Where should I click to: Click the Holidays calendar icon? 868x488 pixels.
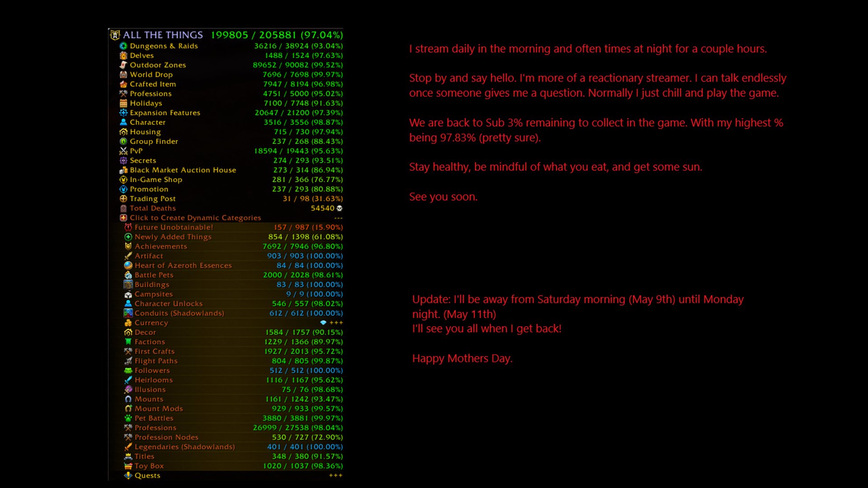123,103
